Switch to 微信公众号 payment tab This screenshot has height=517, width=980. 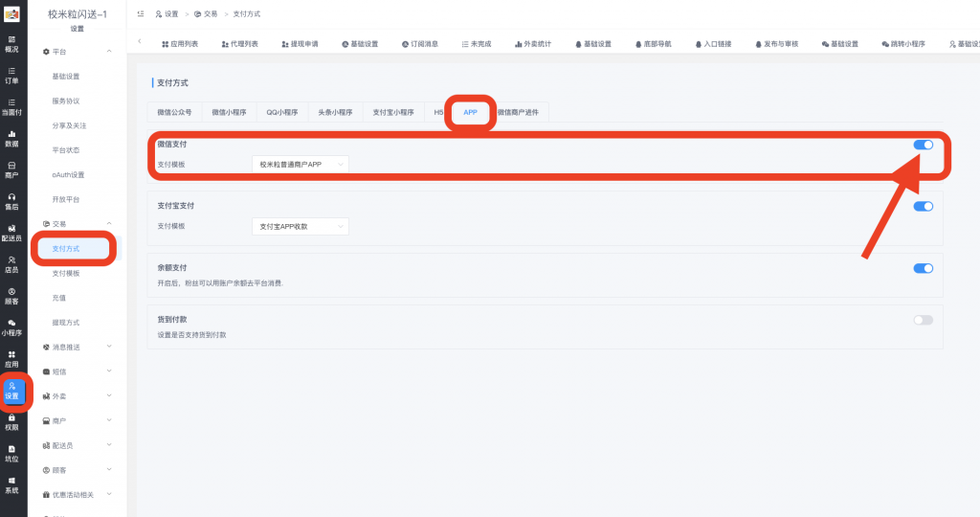[174, 113]
